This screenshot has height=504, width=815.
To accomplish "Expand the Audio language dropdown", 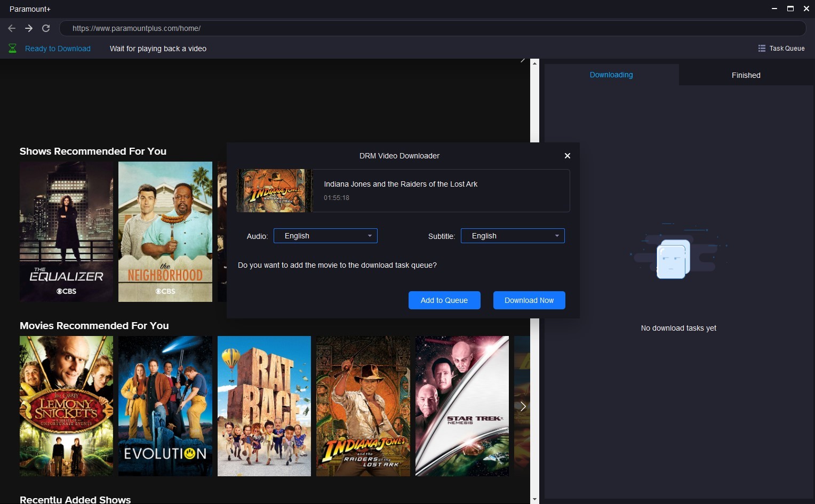I will click(x=325, y=236).
